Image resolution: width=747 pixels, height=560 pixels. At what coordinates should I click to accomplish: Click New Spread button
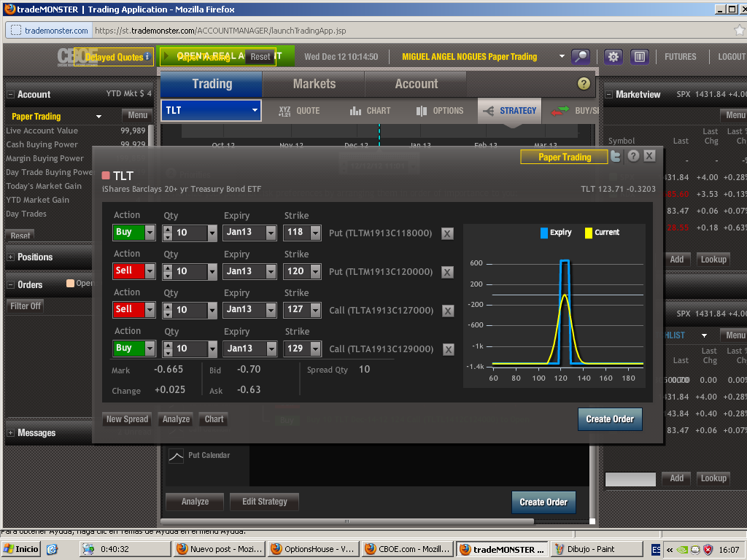tap(127, 419)
